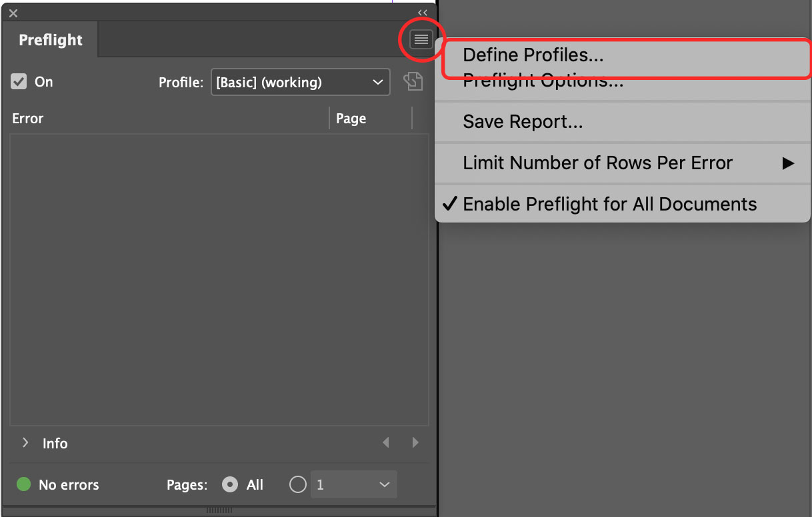The width and height of the screenshot is (812, 517).
Task: Toggle Enable Preflight for All Documents
Action: (x=622, y=204)
